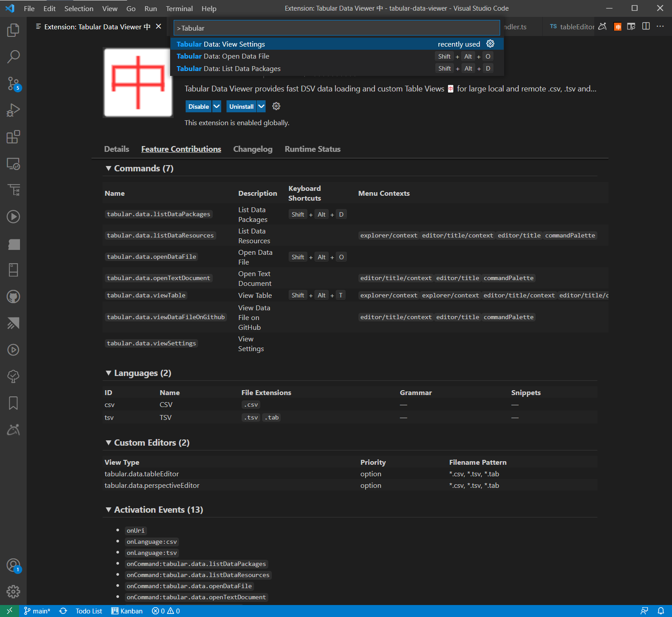Open Todo List from status bar
This screenshot has height=617, width=672.
coord(89,611)
